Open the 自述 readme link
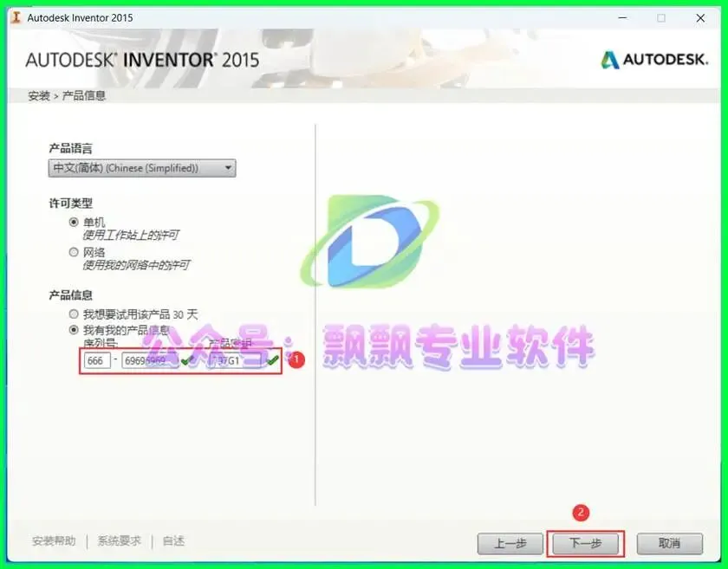 pos(173,541)
